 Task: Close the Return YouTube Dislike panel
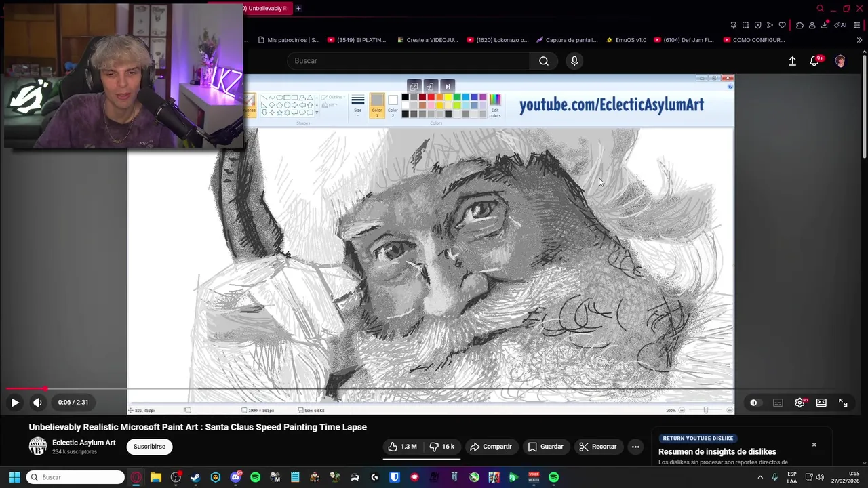point(814,445)
